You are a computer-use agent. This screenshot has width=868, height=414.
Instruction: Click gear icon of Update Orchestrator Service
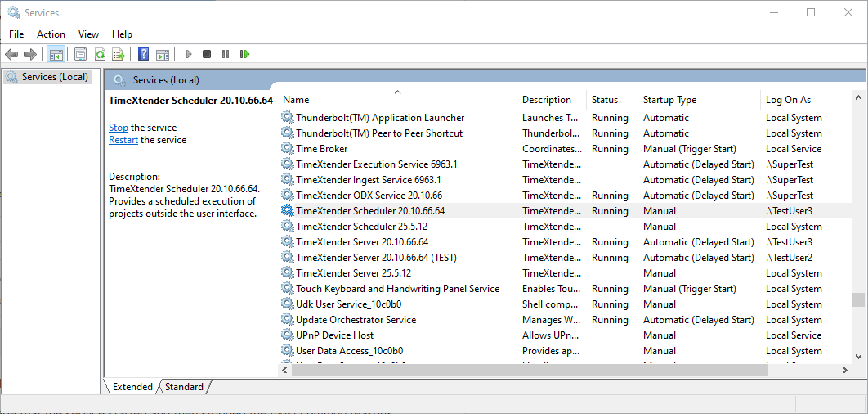click(x=287, y=319)
